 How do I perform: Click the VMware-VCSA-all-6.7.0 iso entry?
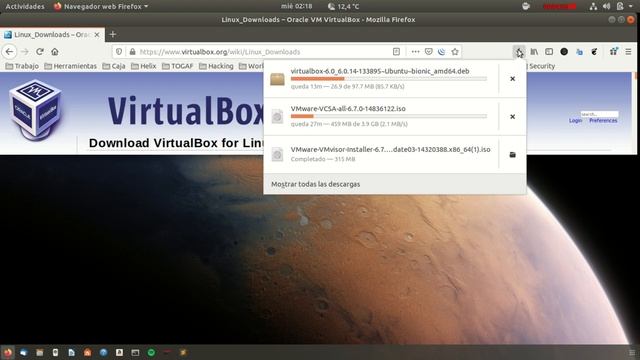coord(348,109)
